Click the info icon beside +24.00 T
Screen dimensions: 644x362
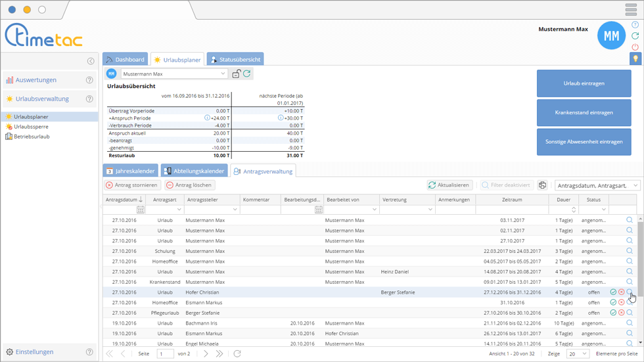[208, 118]
